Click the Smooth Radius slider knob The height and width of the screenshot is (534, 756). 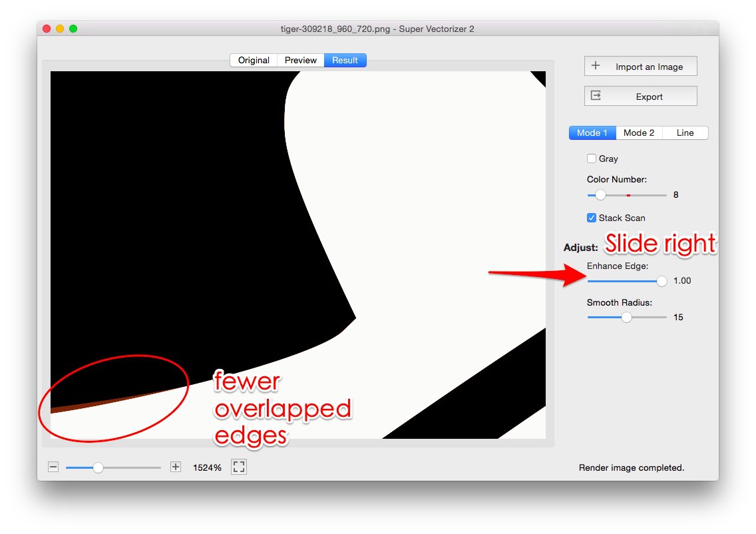pyautogui.click(x=626, y=318)
